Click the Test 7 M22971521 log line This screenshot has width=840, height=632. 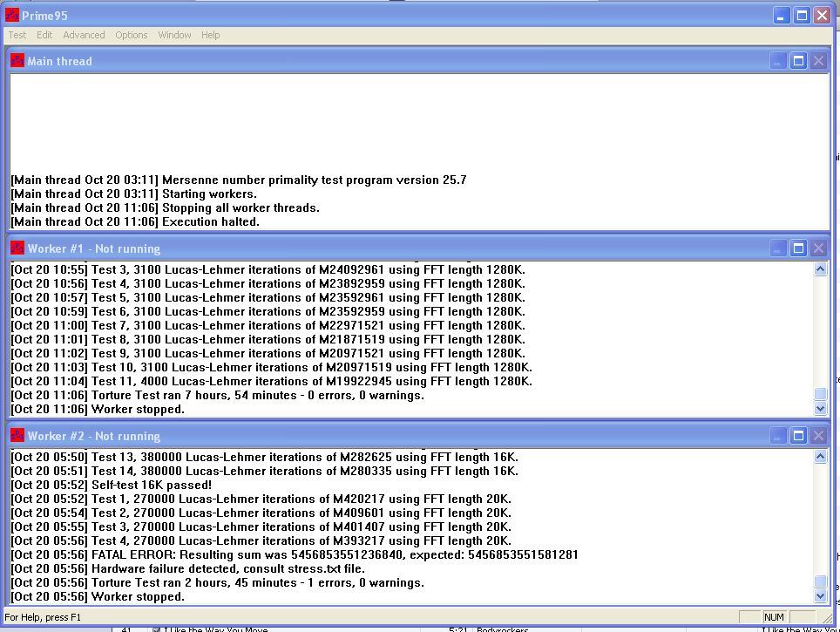tap(268, 325)
